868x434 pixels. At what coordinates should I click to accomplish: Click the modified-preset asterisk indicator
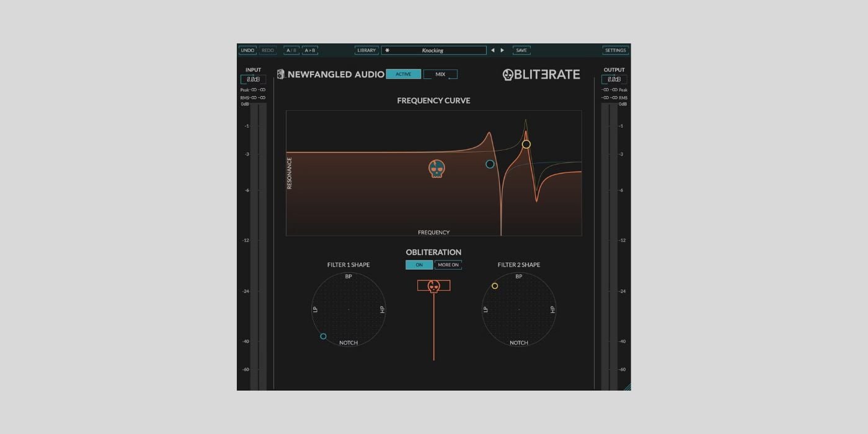387,50
